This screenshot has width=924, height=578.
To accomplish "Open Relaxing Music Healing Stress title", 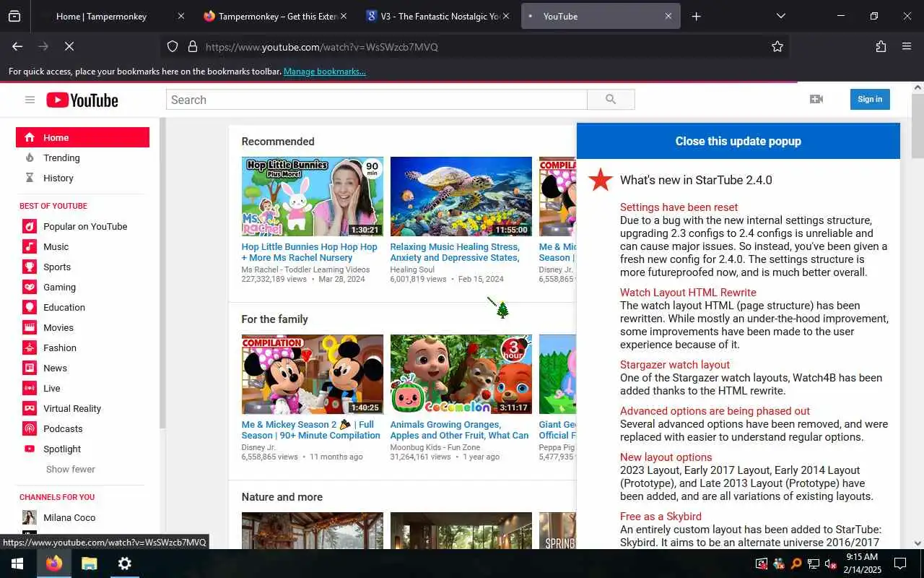I will click(455, 252).
